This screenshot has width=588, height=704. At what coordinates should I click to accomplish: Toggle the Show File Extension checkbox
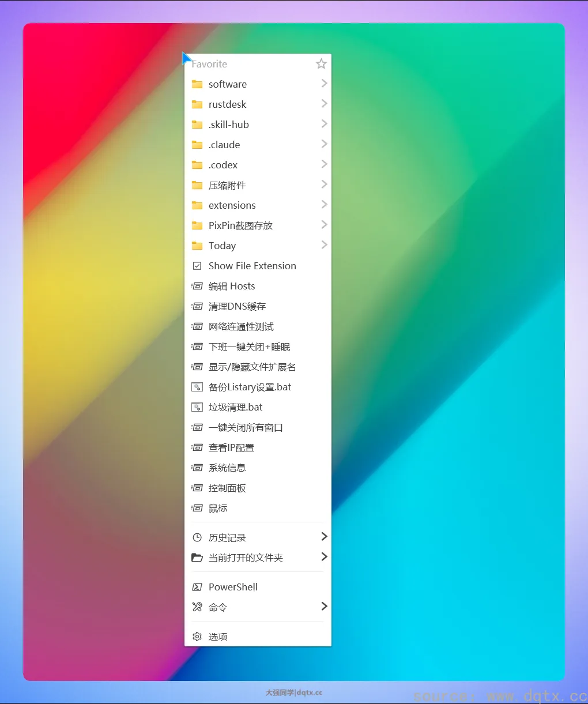pyautogui.click(x=197, y=266)
